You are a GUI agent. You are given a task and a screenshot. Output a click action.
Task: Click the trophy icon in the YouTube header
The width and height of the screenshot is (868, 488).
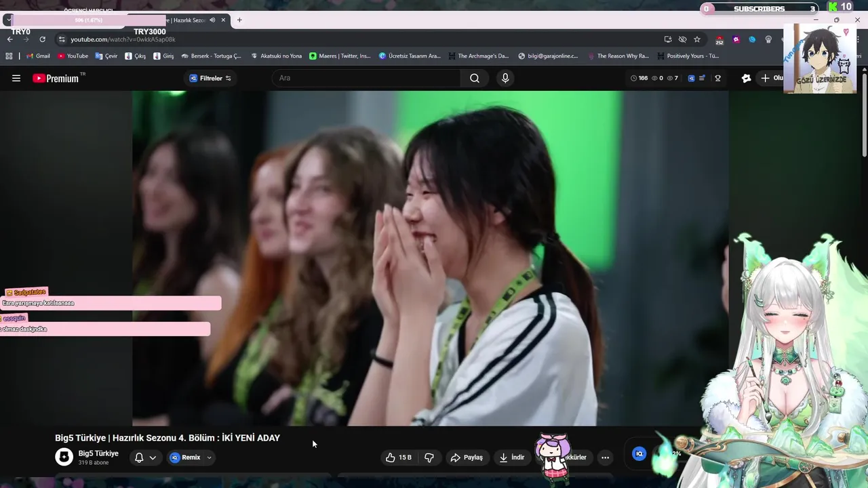pyautogui.click(x=717, y=78)
